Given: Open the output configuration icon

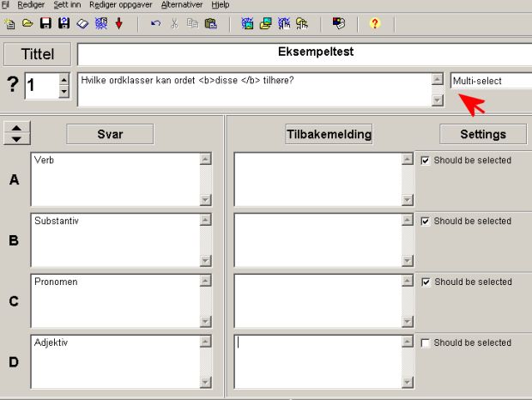Looking at the screenshot, I should (x=339, y=23).
